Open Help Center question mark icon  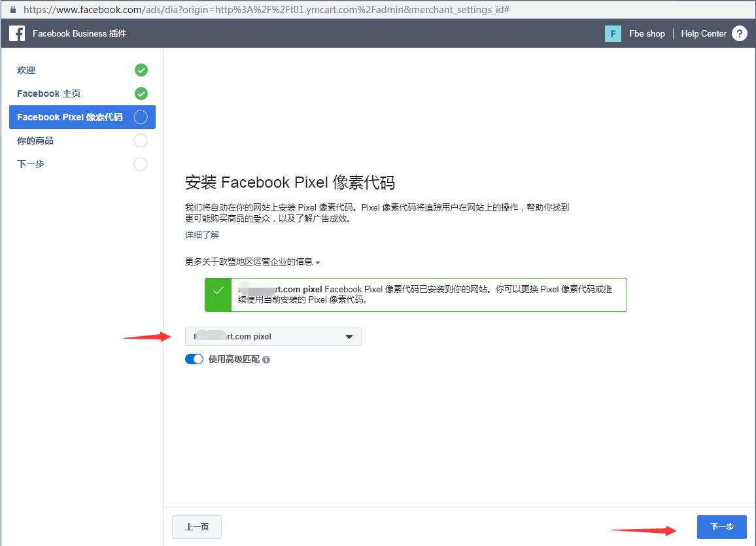tap(739, 33)
